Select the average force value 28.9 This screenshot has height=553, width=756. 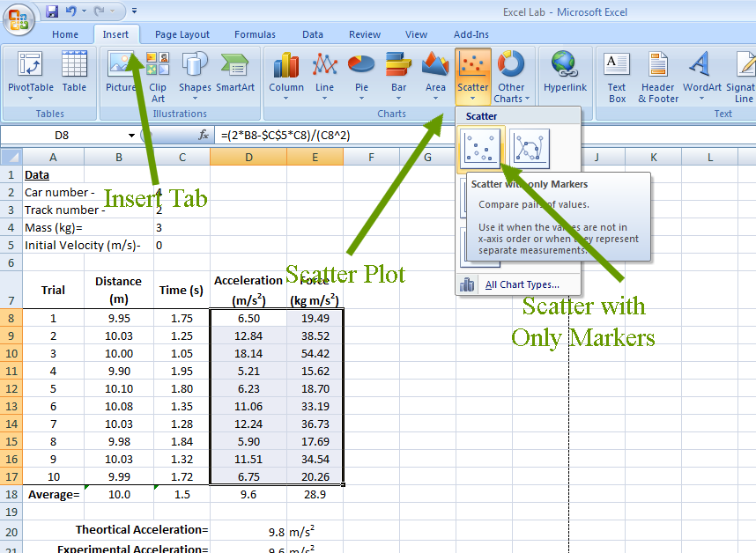coord(315,495)
